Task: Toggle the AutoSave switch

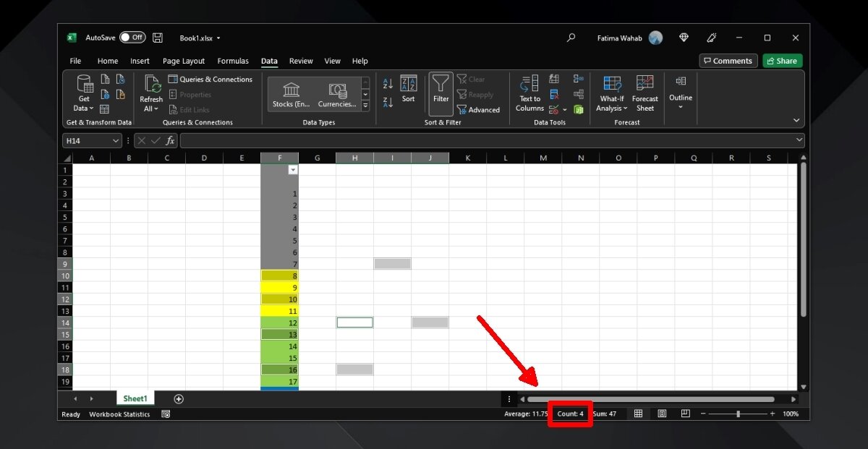Action: 132,38
